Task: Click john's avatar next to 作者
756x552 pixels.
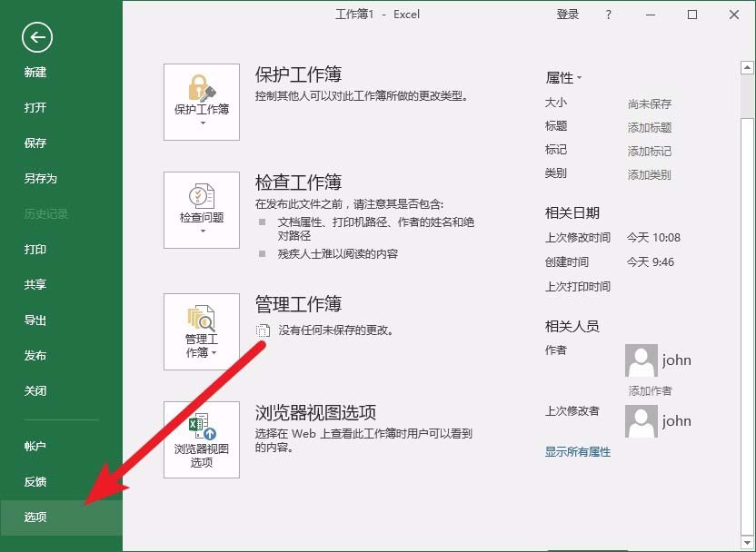Action: 642,360
